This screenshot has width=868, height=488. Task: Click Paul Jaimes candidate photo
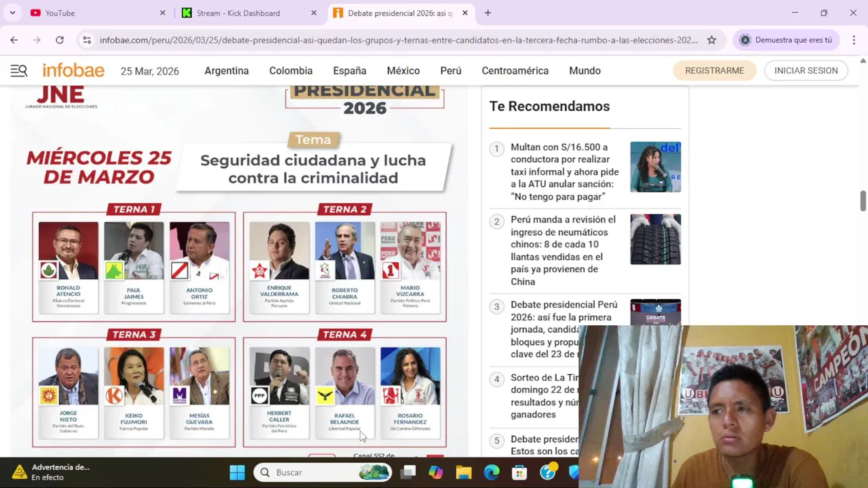click(x=134, y=251)
